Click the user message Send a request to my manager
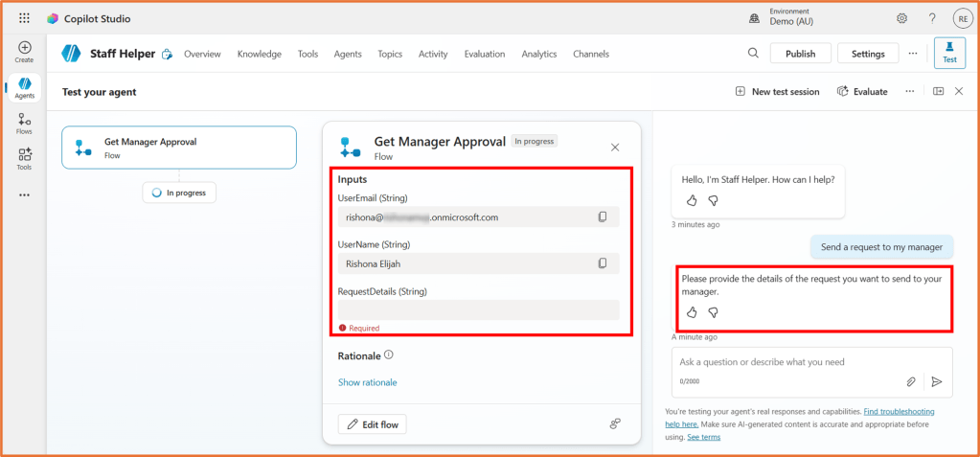The width and height of the screenshot is (980, 457). click(x=882, y=246)
